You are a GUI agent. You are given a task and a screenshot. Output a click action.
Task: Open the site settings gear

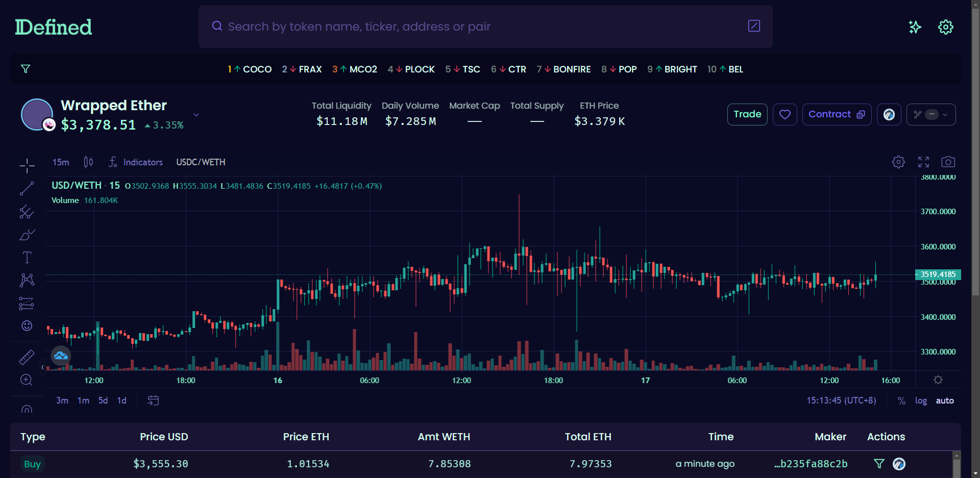pos(946,27)
